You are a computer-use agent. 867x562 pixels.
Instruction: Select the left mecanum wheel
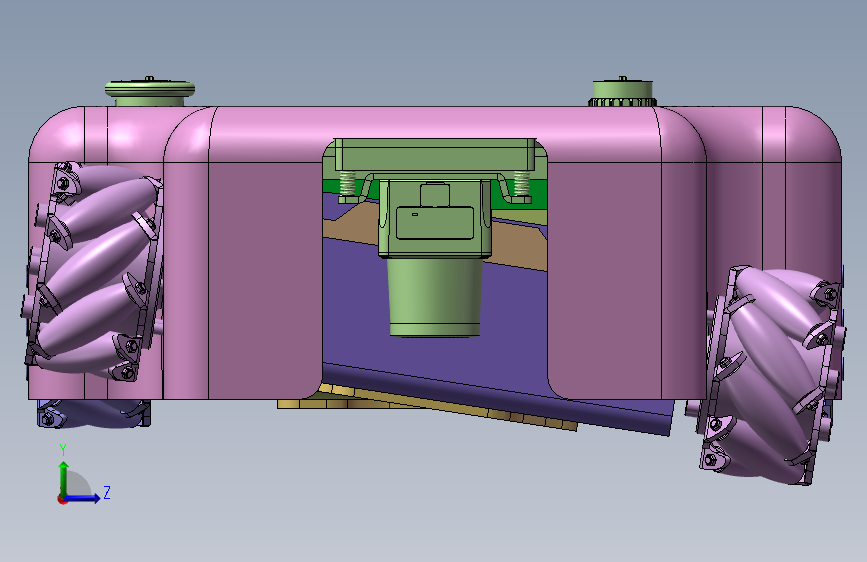click(93, 271)
